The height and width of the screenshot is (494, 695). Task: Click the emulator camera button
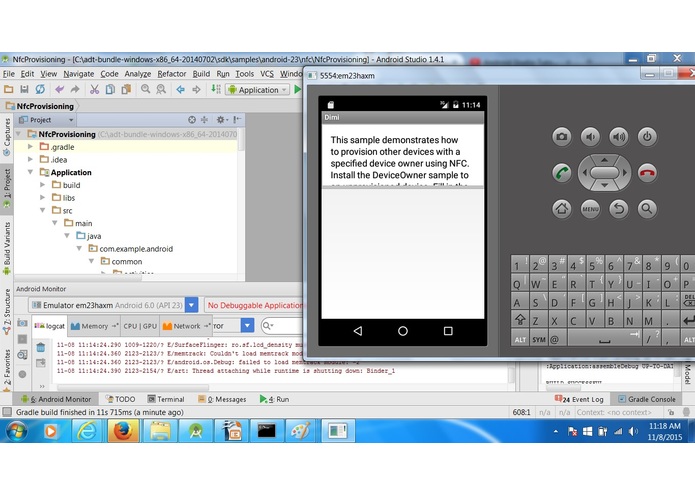(x=562, y=136)
